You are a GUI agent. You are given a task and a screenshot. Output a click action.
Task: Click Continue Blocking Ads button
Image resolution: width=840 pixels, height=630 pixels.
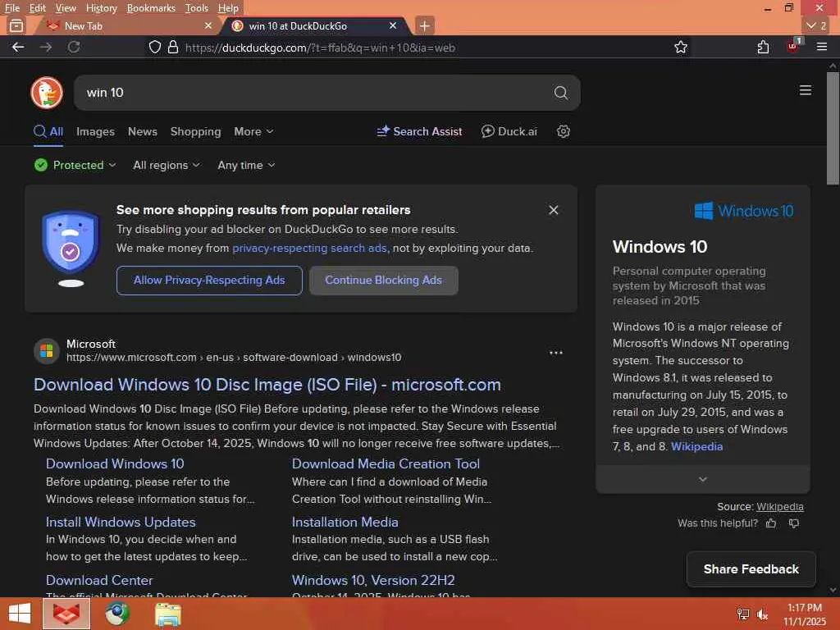pyautogui.click(x=384, y=281)
